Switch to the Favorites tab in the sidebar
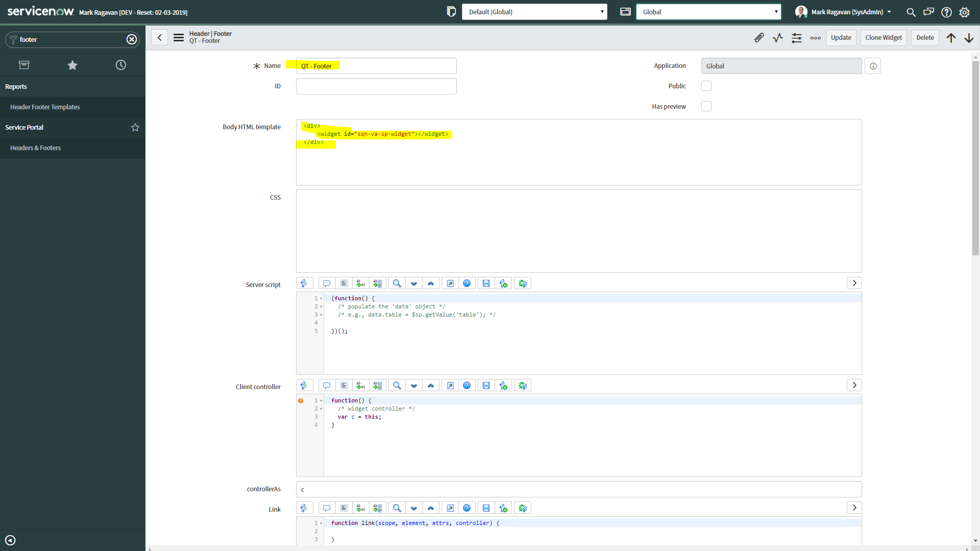Screen dimensions: 980x551 72,65
